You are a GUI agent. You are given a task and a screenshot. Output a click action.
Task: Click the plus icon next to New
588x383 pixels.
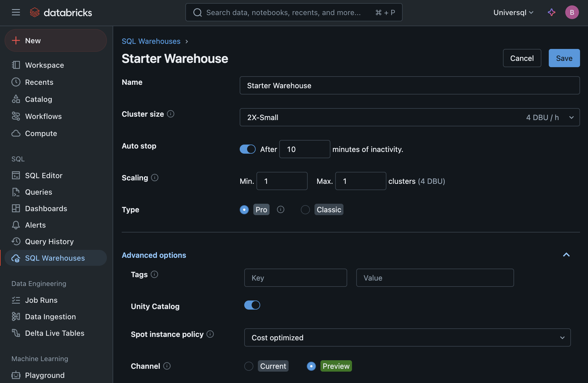tap(16, 40)
